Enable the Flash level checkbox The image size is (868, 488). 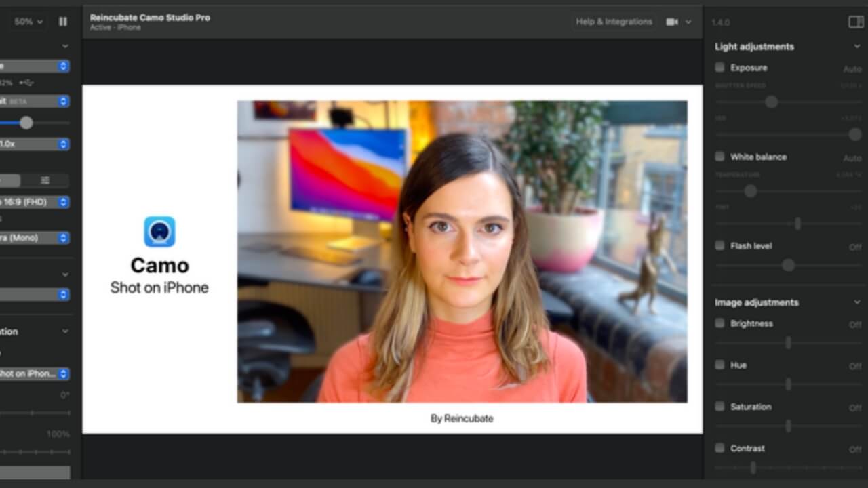719,245
